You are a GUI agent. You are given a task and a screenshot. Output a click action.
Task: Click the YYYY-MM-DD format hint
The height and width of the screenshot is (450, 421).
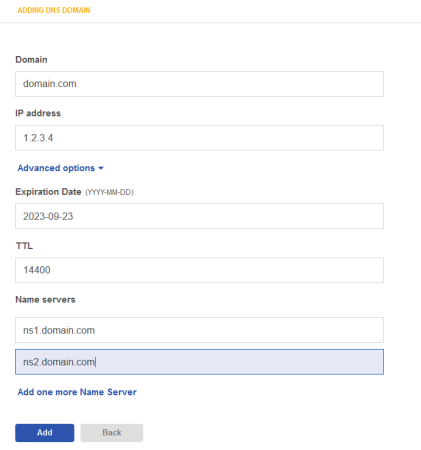(x=109, y=193)
